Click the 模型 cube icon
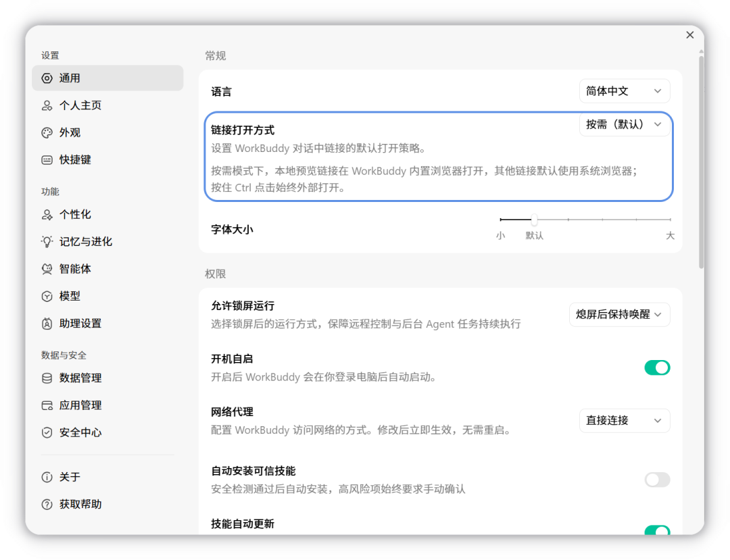The image size is (730, 560). click(x=47, y=297)
